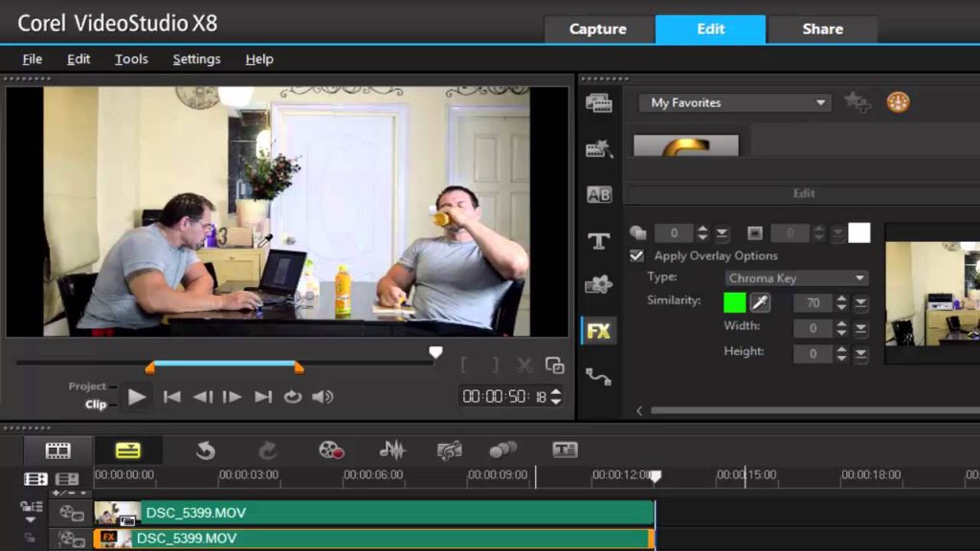Undo the last action
Viewport: 980px width, 551px height.
coord(205,448)
